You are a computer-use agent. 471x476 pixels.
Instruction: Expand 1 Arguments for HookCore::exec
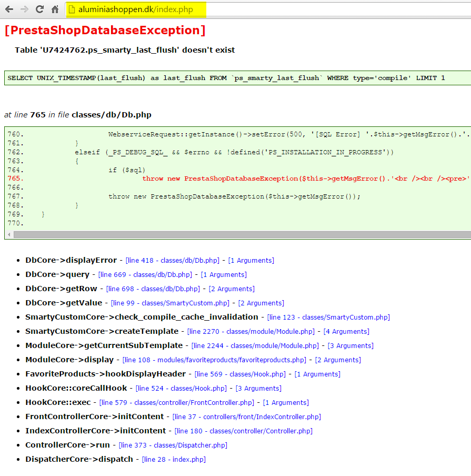tap(286, 403)
